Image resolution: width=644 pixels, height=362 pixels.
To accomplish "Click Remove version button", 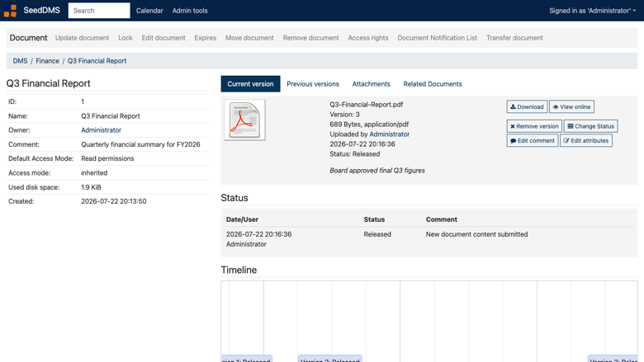I will pos(534,126).
